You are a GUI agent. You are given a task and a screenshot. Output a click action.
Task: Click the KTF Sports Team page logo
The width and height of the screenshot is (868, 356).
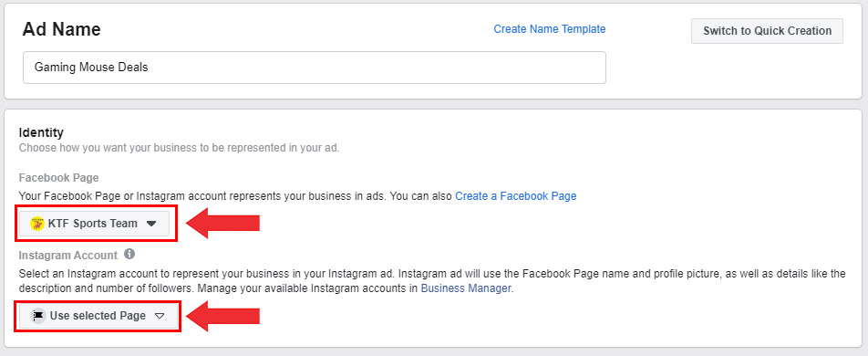(x=37, y=224)
